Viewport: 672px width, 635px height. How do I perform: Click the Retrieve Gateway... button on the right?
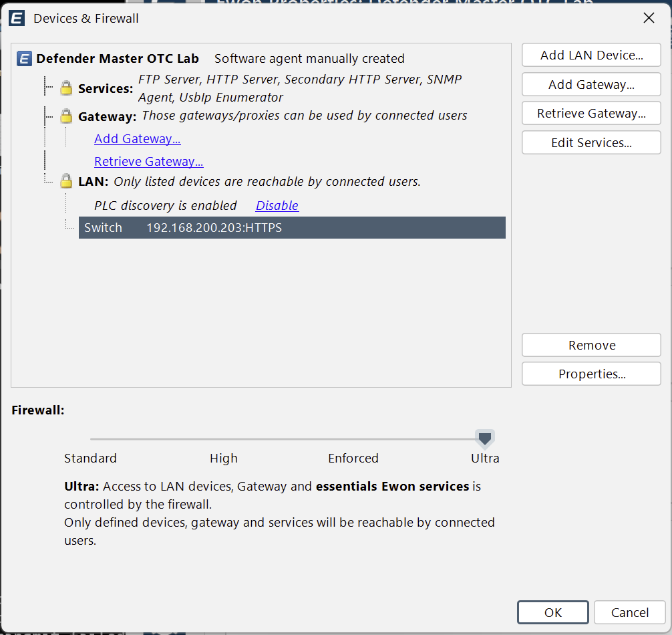pyautogui.click(x=591, y=113)
